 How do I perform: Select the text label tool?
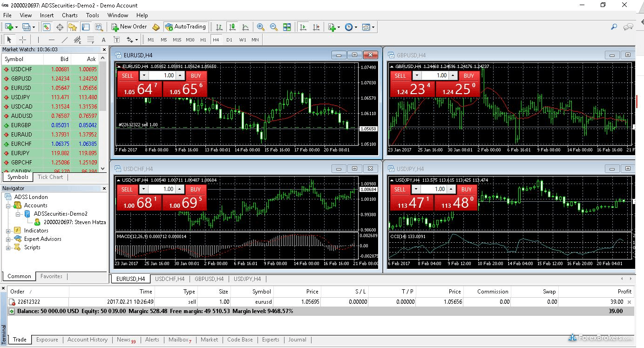116,40
